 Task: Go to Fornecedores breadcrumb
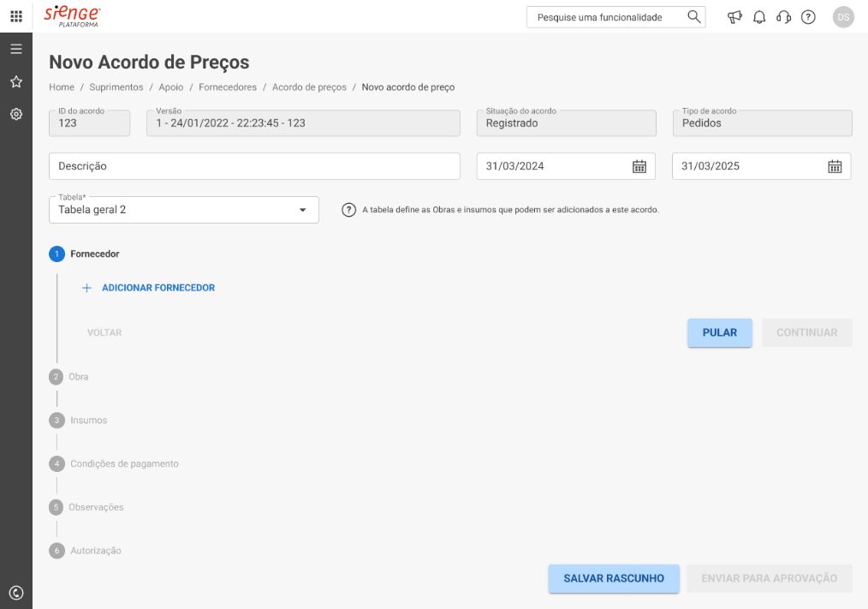pos(228,87)
